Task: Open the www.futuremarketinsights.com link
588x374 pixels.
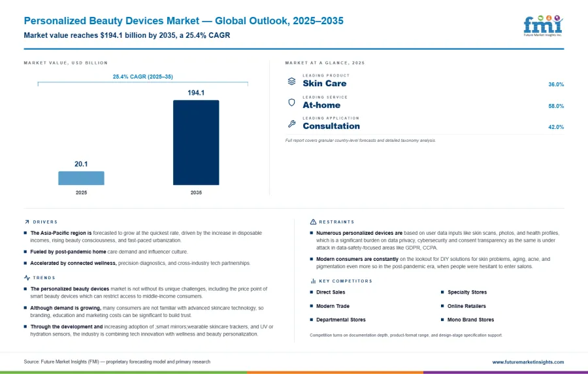Action: (x=528, y=362)
